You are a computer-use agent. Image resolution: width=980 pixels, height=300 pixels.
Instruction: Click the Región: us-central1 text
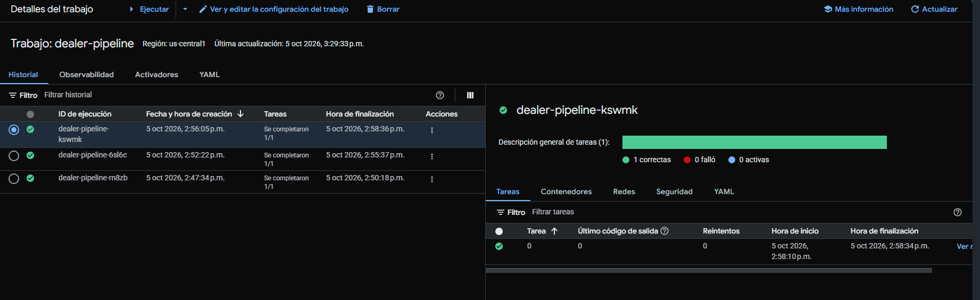tap(174, 44)
